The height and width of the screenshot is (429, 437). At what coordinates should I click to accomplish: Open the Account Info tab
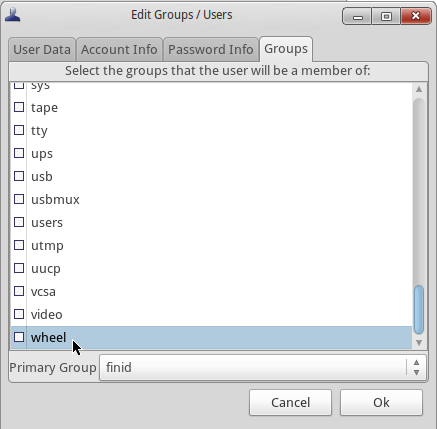tap(119, 50)
